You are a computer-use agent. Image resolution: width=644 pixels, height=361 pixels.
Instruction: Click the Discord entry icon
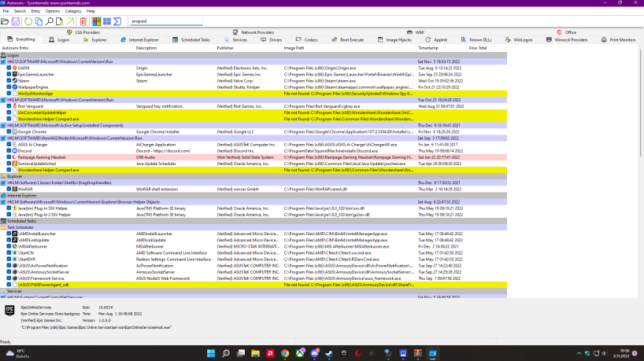(x=15, y=151)
